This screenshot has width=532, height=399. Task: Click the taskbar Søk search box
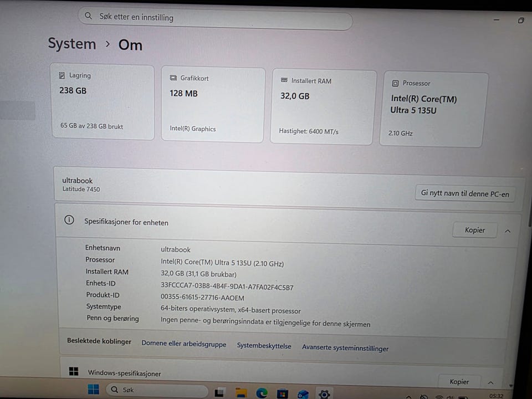[157, 390]
